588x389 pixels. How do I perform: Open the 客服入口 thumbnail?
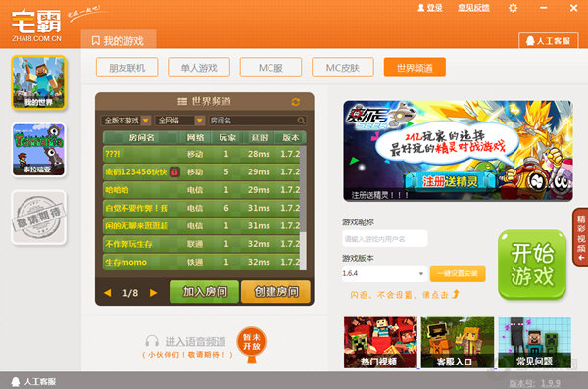[x=458, y=343]
